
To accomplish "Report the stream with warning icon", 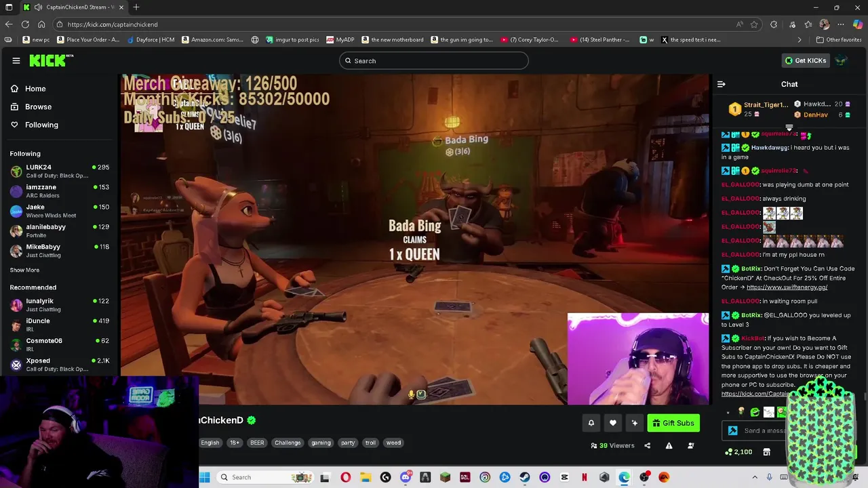I will pos(669,445).
